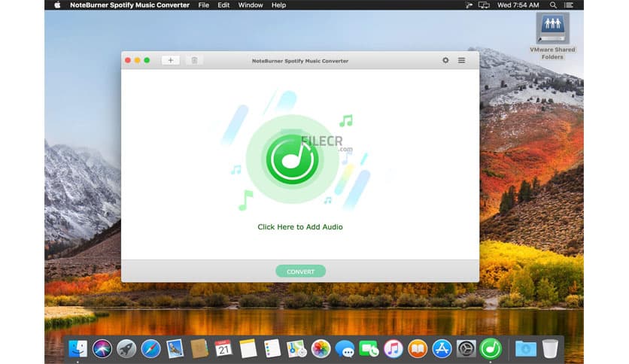Open iBooks from the Dock

[x=418, y=349]
